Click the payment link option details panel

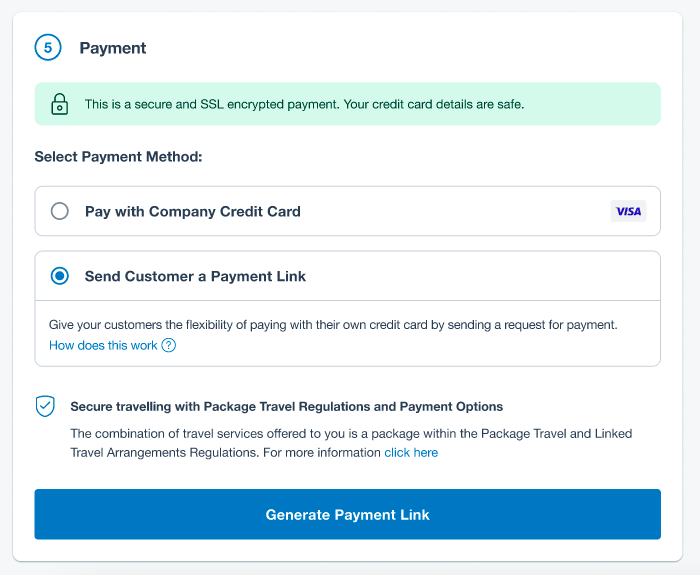click(x=347, y=333)
